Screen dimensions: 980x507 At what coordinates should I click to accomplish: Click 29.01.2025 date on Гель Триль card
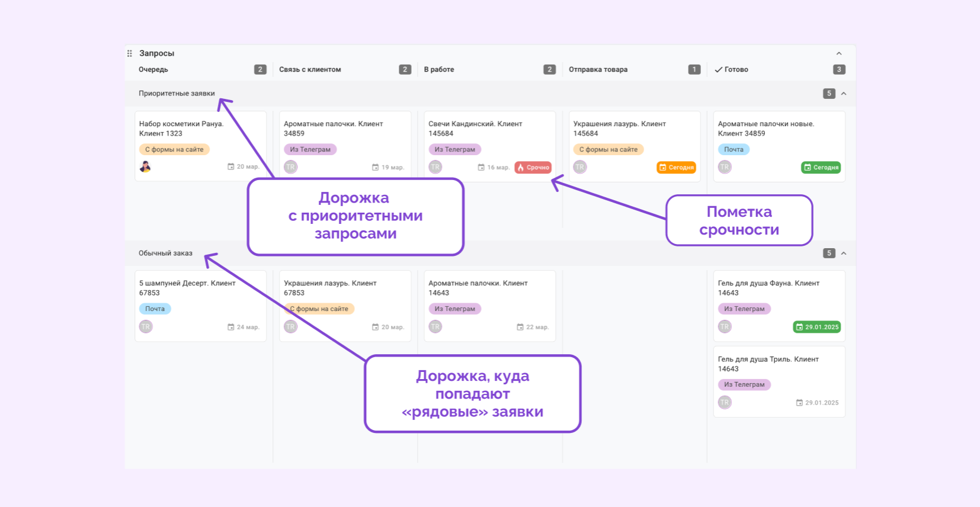[822, 403]
